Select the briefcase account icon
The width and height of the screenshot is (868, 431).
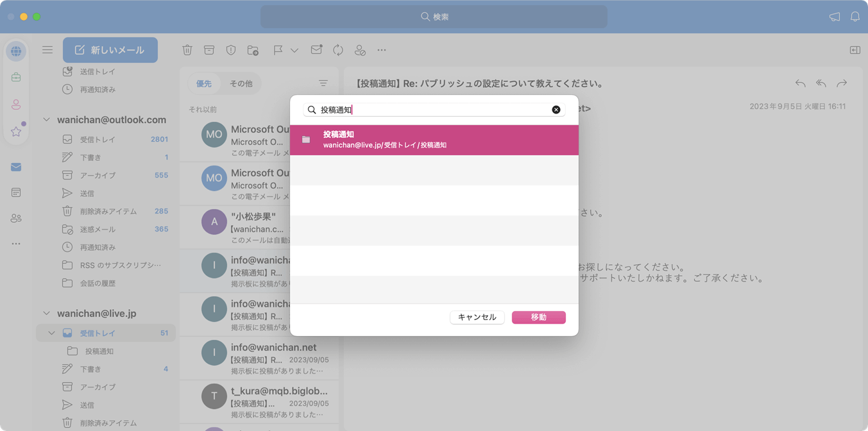click(x=16, y=78)
